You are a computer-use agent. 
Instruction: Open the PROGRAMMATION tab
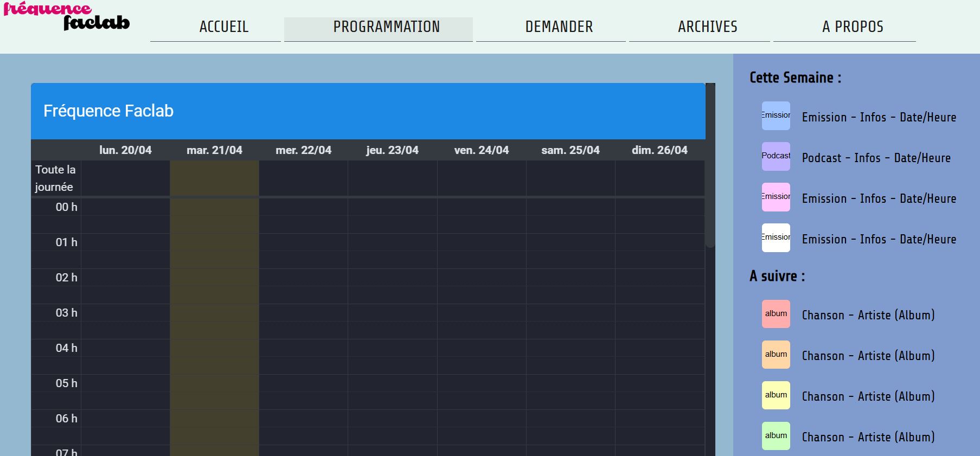[379, 29]
